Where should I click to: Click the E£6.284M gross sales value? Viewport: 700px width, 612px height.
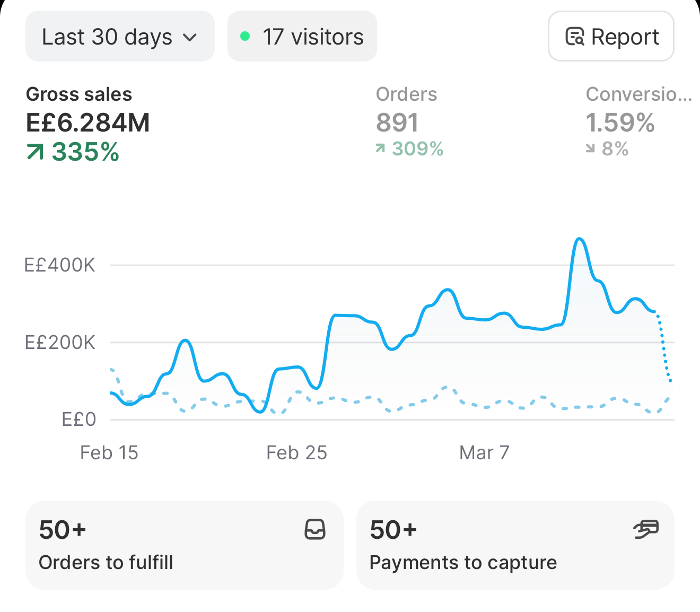point(88,123)
